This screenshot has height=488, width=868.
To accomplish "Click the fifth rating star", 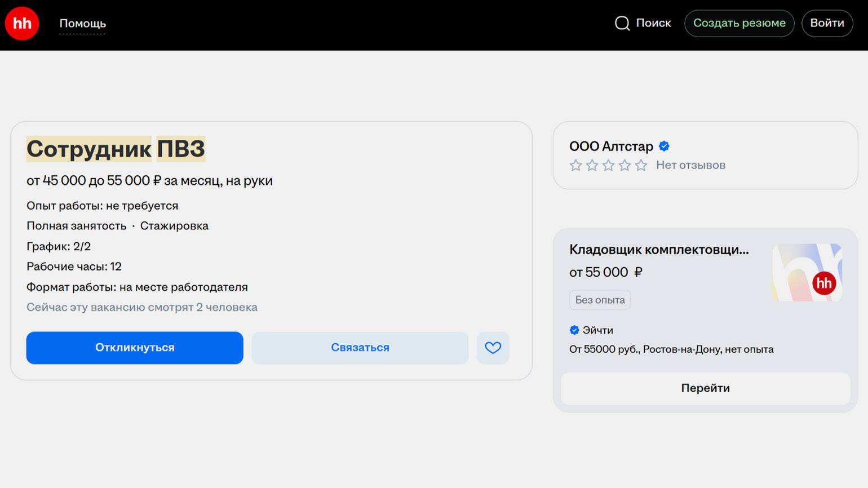I will click(641, 165).
